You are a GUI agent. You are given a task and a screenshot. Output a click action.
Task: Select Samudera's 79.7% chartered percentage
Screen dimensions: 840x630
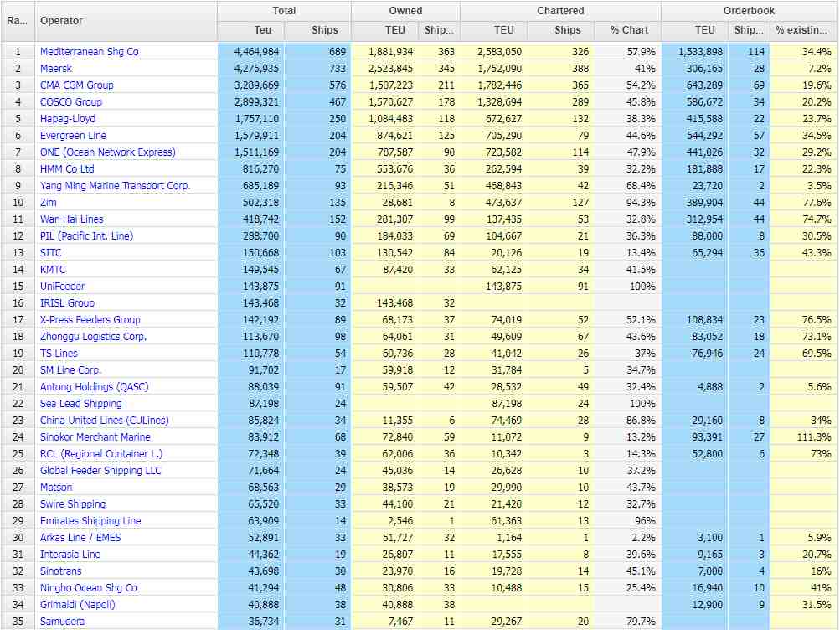(x=641, y=621)
